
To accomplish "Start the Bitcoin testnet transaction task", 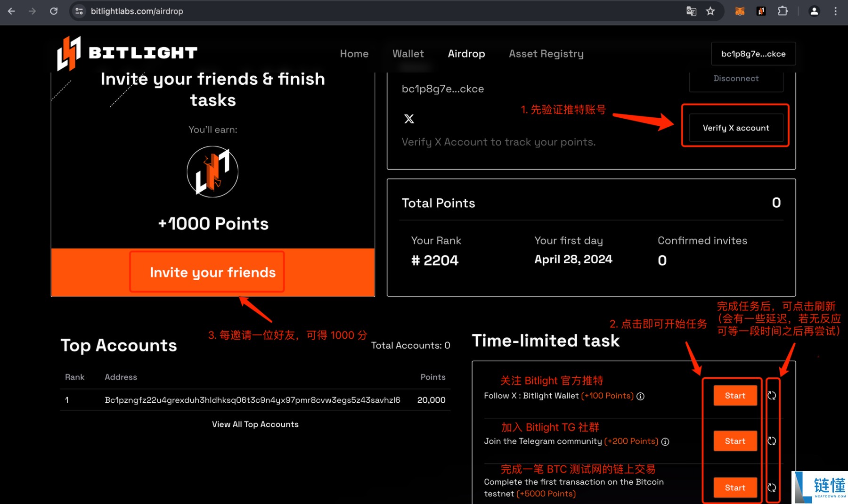I will pyautogui.click(x=735, y=488).
